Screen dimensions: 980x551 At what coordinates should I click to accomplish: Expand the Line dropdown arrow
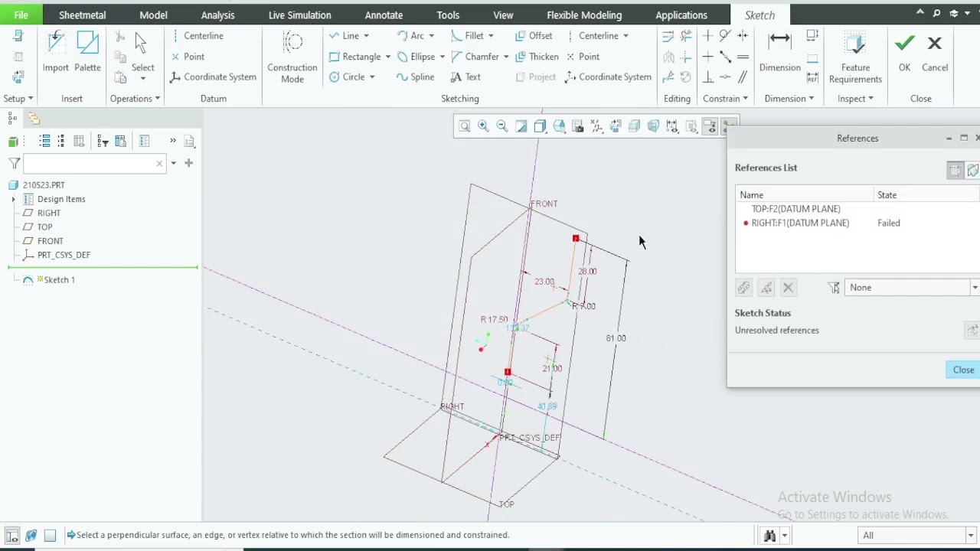click(x=366, y=36)
